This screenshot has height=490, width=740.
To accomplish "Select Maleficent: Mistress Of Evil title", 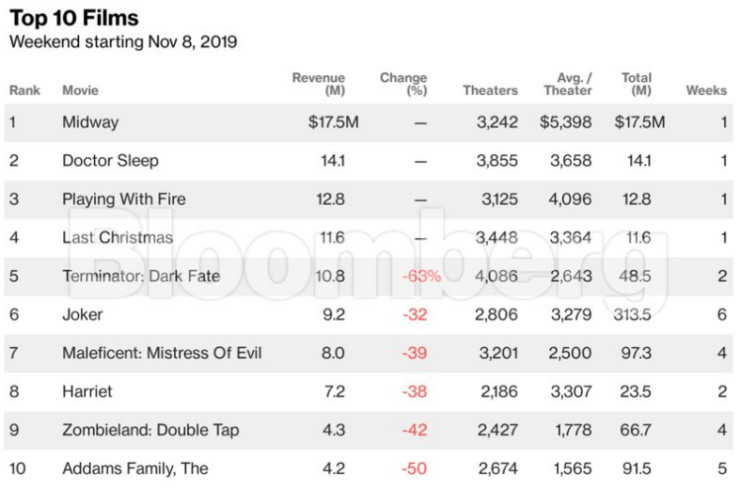I will tap(162, 353).
